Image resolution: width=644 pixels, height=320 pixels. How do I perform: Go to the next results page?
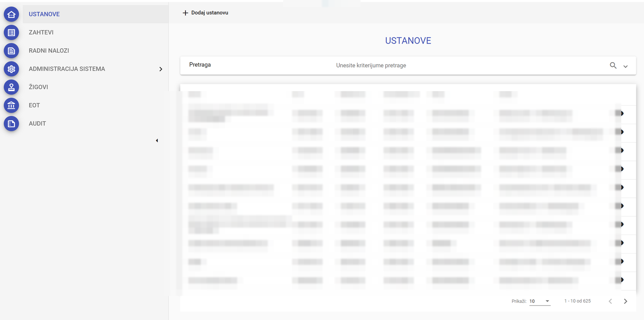coord(625,301)
